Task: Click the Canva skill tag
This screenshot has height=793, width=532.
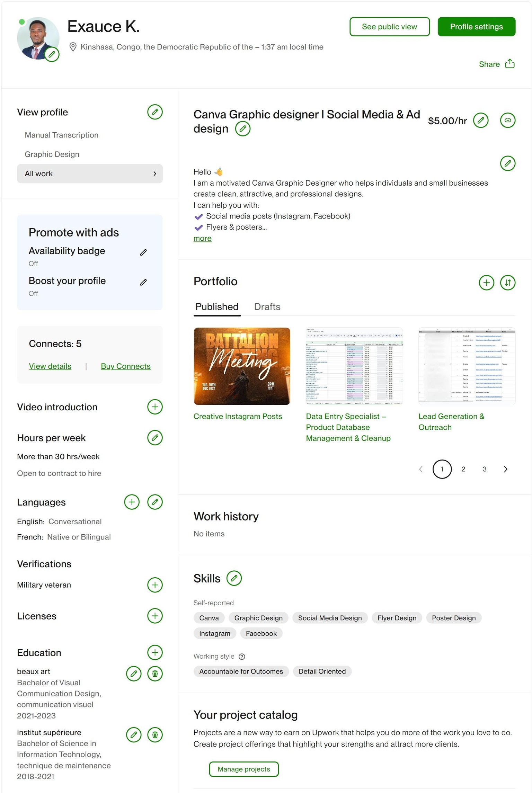Action: (209, 618)
